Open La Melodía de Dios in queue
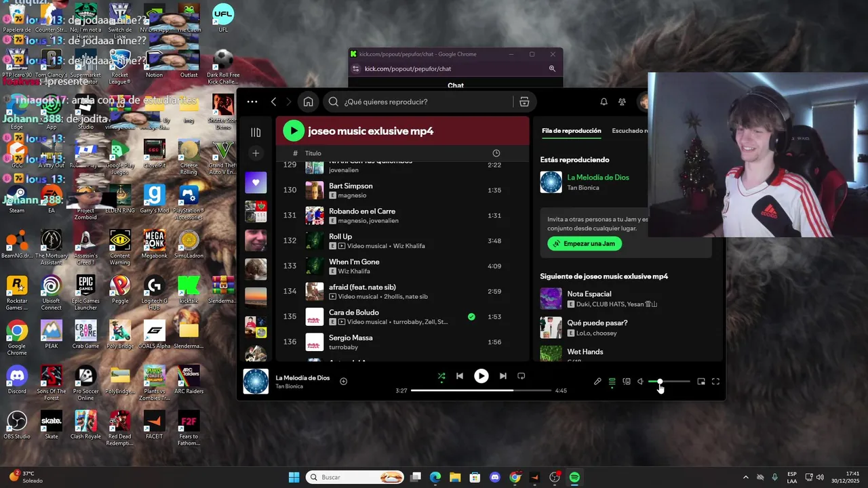This screenshot has height=488, width=868. 598,178
